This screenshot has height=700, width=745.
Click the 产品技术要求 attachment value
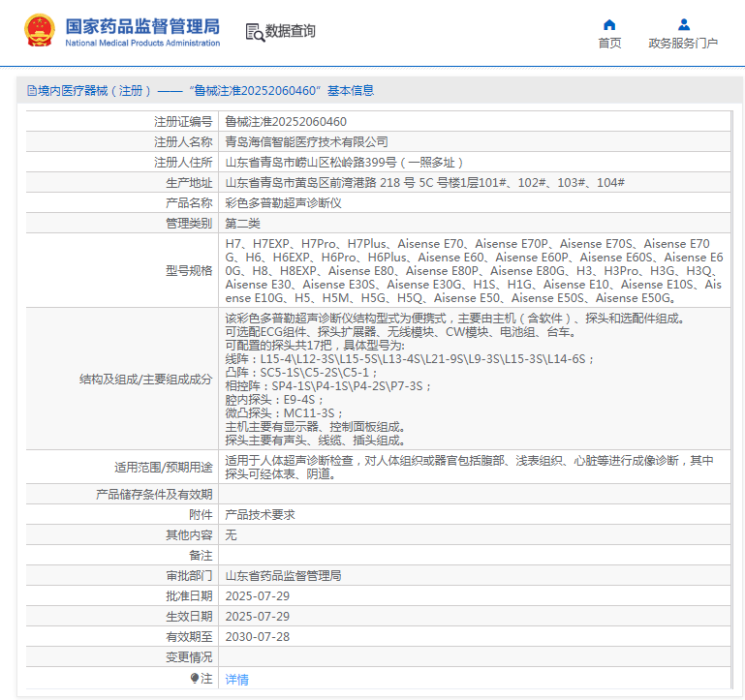tap(260, 515)
